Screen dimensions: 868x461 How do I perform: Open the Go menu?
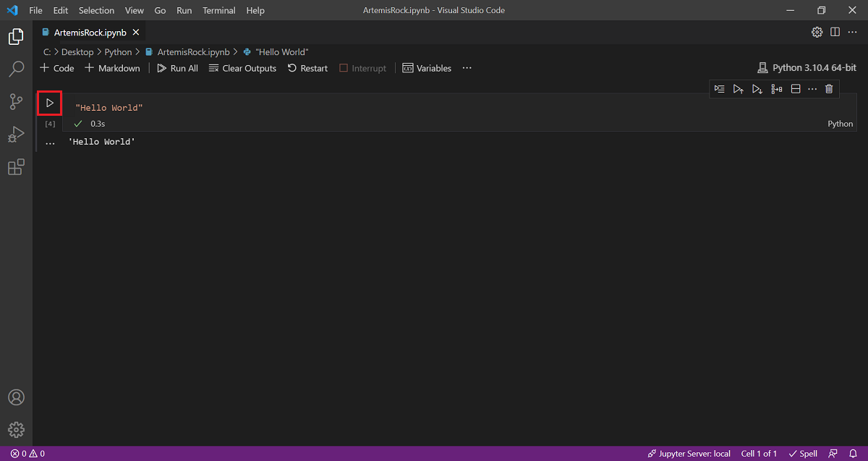(160, 10)
